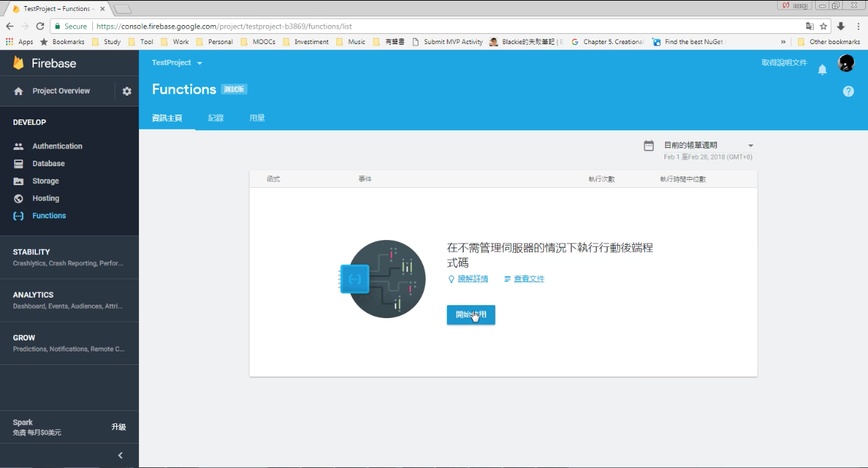Switch to the 紀錄 tab
This screenshot has height=468, width=868.
tap(216, 118)
